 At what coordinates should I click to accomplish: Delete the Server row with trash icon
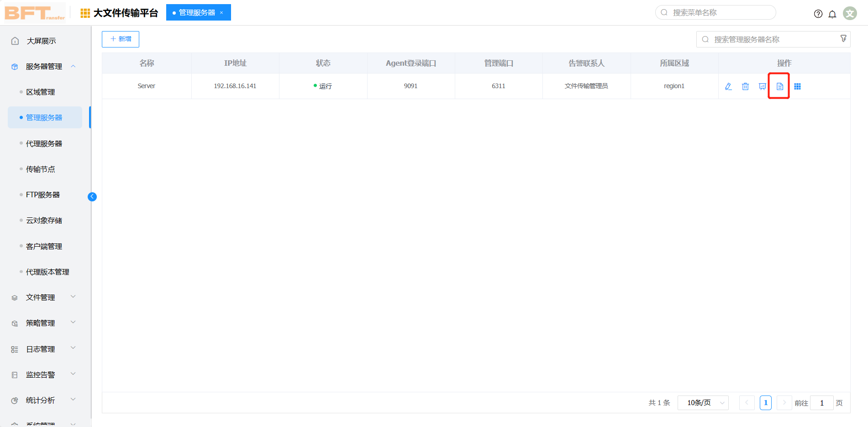(x=745, y=86)
